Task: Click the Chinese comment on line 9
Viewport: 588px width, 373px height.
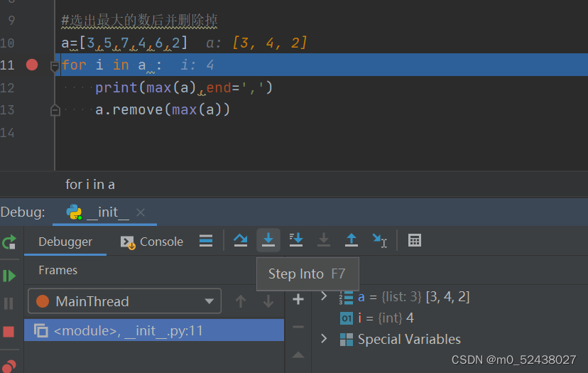Action: [x=139, y=21]
